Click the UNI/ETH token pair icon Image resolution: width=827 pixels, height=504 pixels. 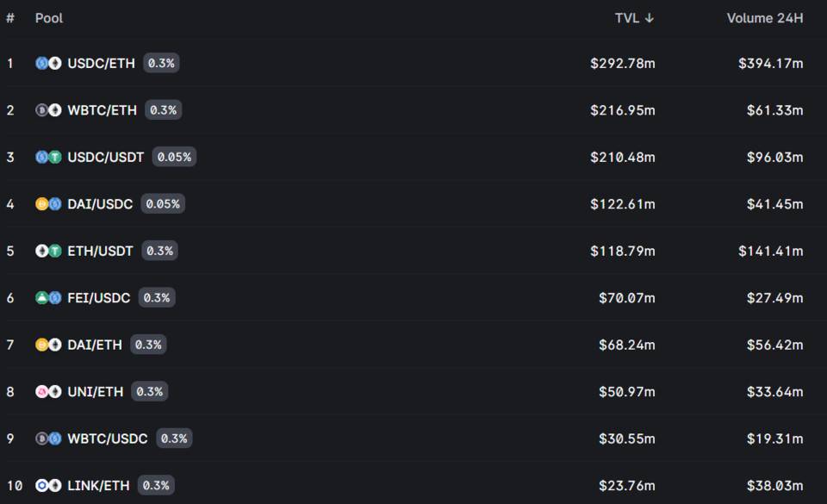(x=48, y=392)
